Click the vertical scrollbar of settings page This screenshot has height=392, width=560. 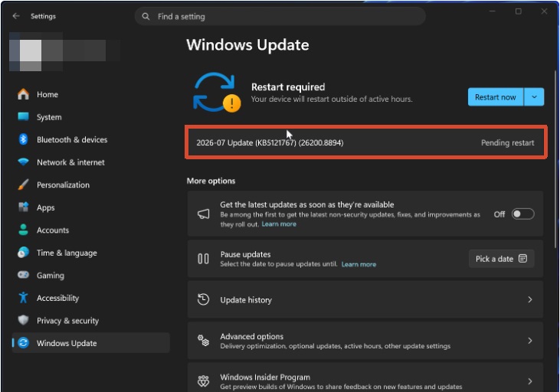[x=556, y=159]
